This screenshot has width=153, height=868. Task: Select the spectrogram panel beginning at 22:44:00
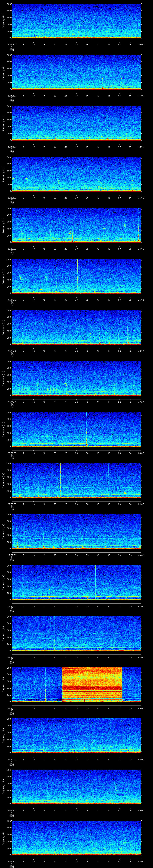click(x=76, y=787)
